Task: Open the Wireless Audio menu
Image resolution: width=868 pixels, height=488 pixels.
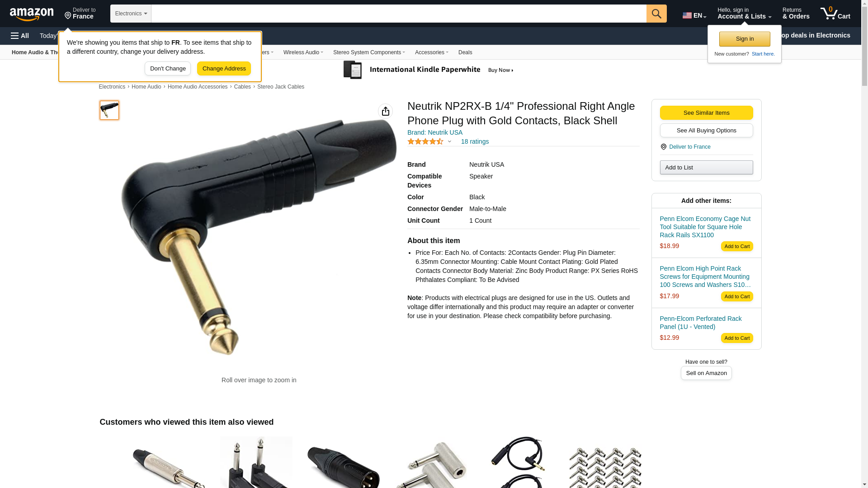Action: pos(303,52)
